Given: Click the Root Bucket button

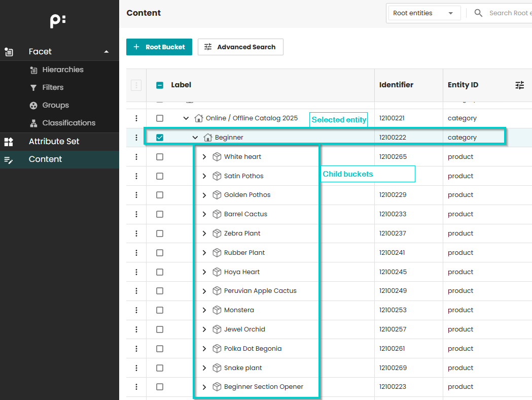Looking at the screenshot, I should pos(159,47).
